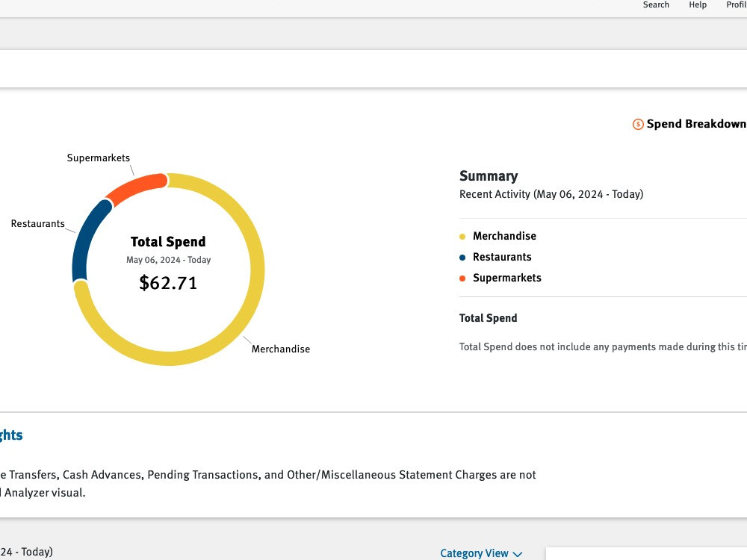Toggle the Restaurants entry in the Summary legend
This screenshot has width=747, height=560.
502,257
